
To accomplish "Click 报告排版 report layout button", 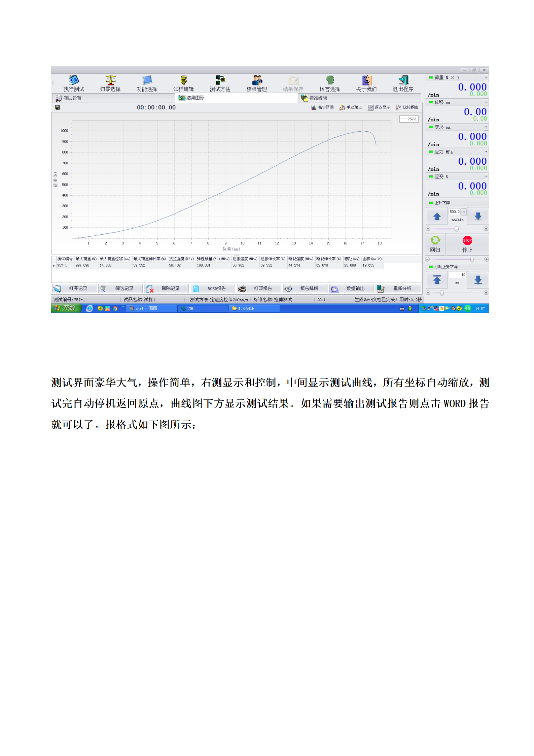I will (305, 289).
